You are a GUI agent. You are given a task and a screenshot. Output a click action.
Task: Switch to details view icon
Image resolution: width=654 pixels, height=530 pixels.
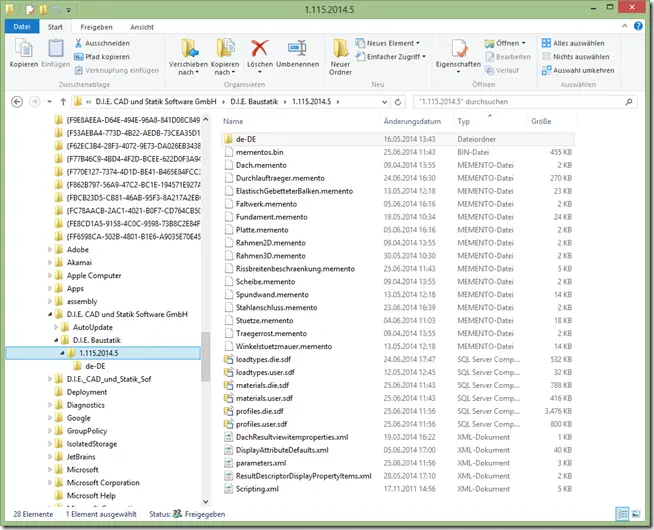622,514
